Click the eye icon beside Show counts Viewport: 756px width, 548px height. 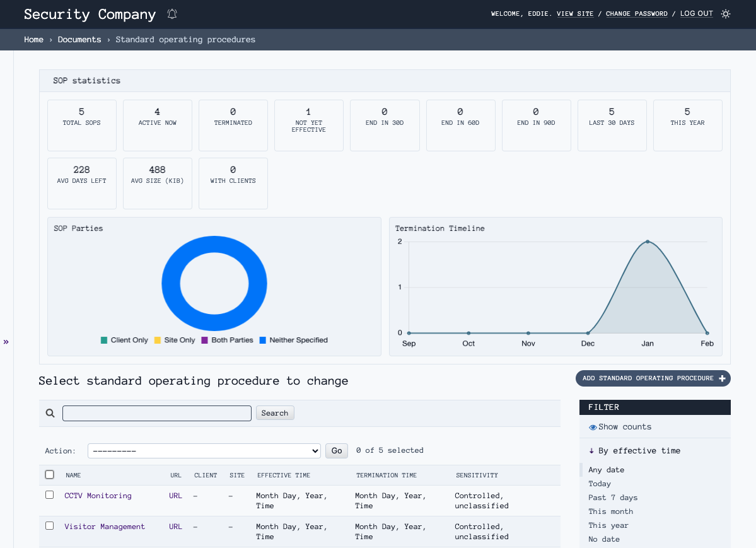[593, 428]
